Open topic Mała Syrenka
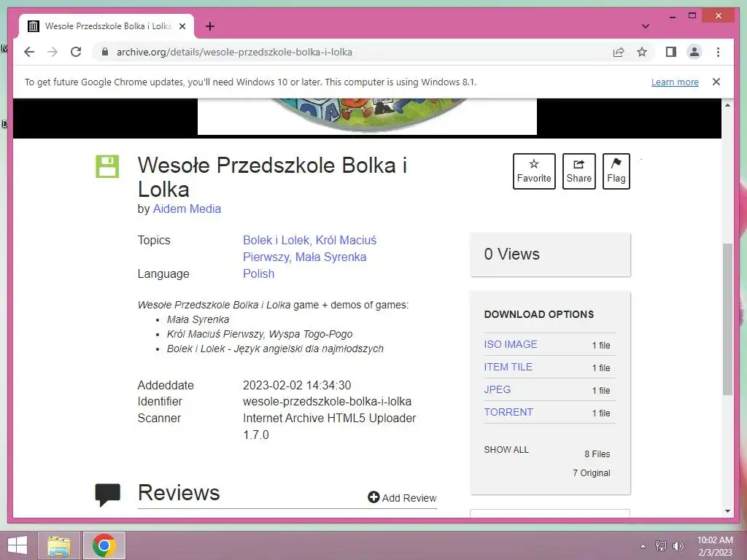Screen dimensions: 747x560 click(x=330, y=257)
